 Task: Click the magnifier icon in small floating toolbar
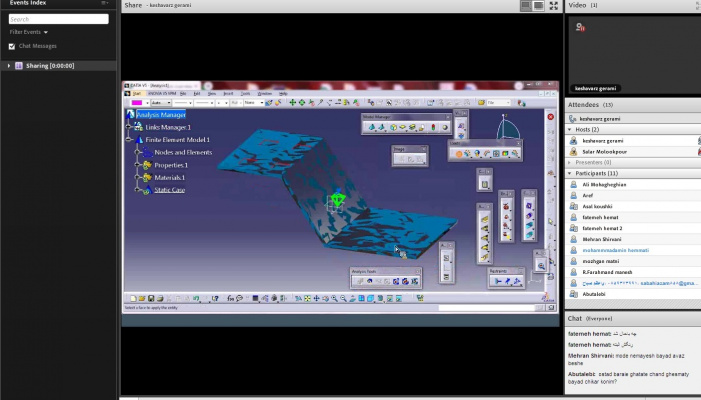click(x=540, y=265)
